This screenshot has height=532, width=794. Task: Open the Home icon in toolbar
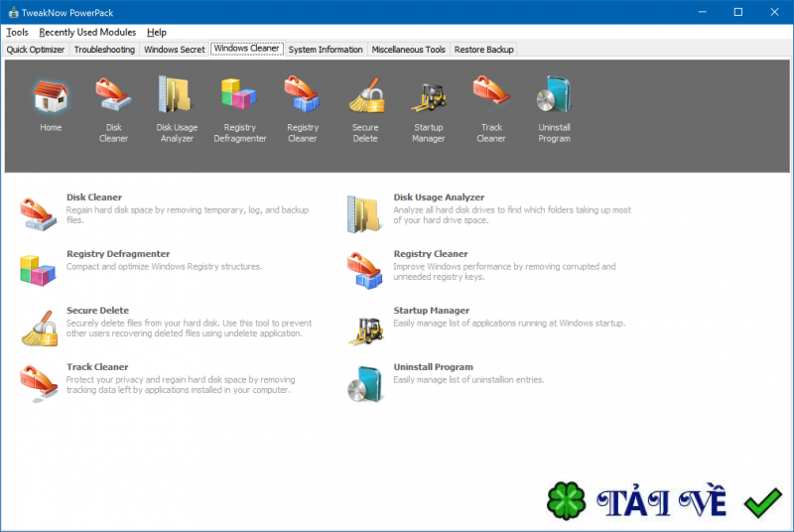(51, 96)
